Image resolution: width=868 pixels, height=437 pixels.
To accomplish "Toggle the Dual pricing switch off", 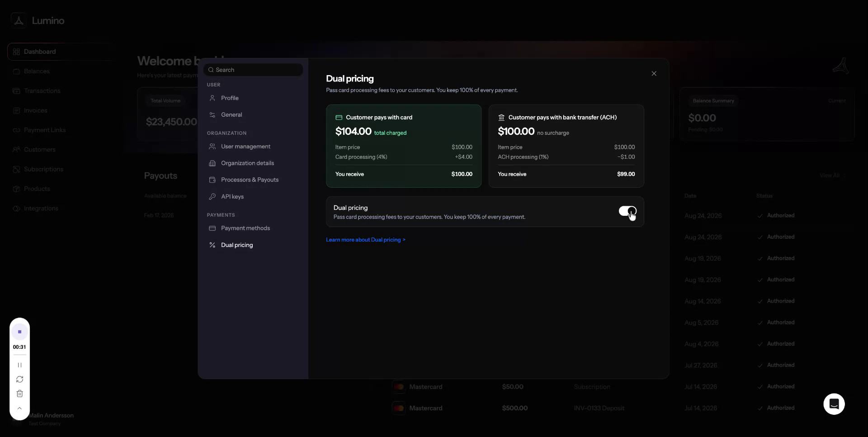I will pos(627,211).
